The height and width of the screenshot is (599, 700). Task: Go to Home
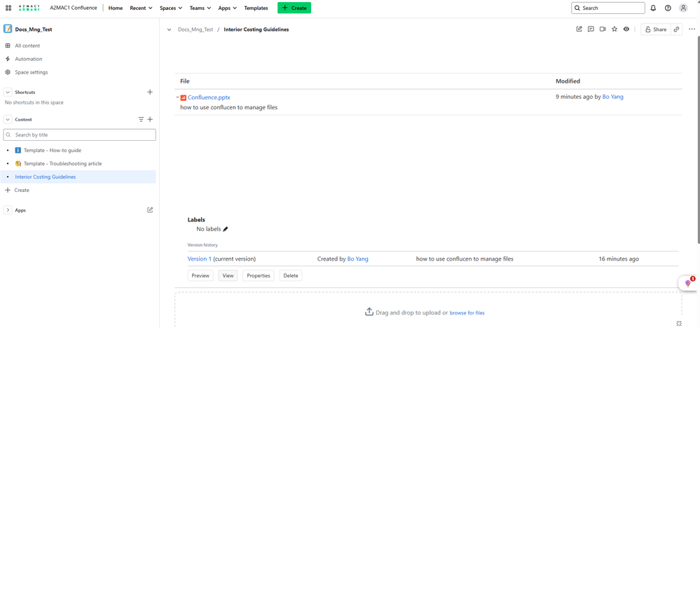[116, 8]
